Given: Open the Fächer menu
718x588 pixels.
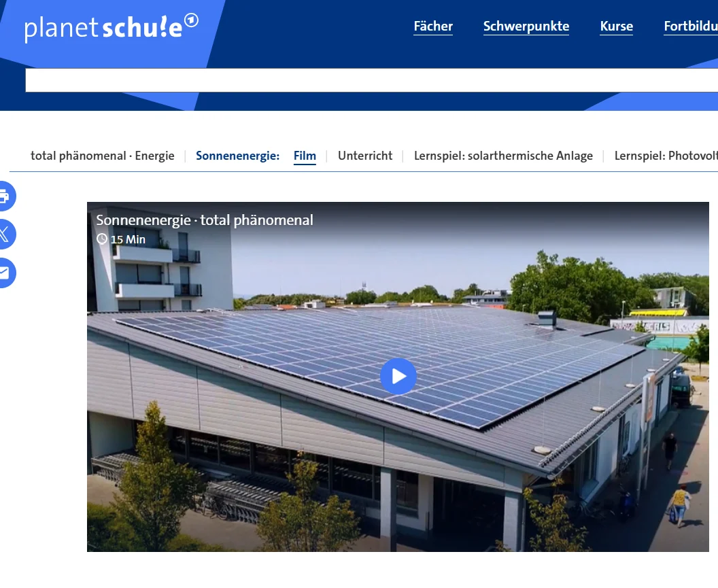Looking at the screenshot, I should [x=433, y=27].
